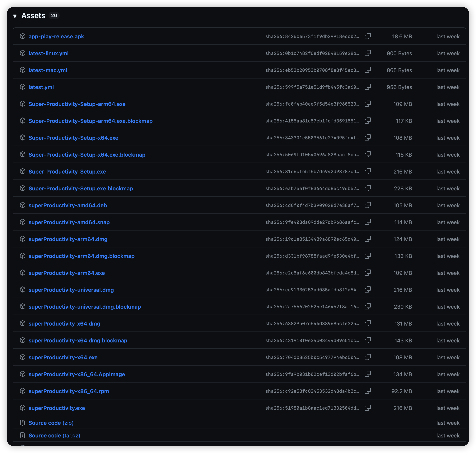Copy hash of Super-Productivity-Setup.exe.blockmap
The image size is (476, 453).
[x=368, y=188]
